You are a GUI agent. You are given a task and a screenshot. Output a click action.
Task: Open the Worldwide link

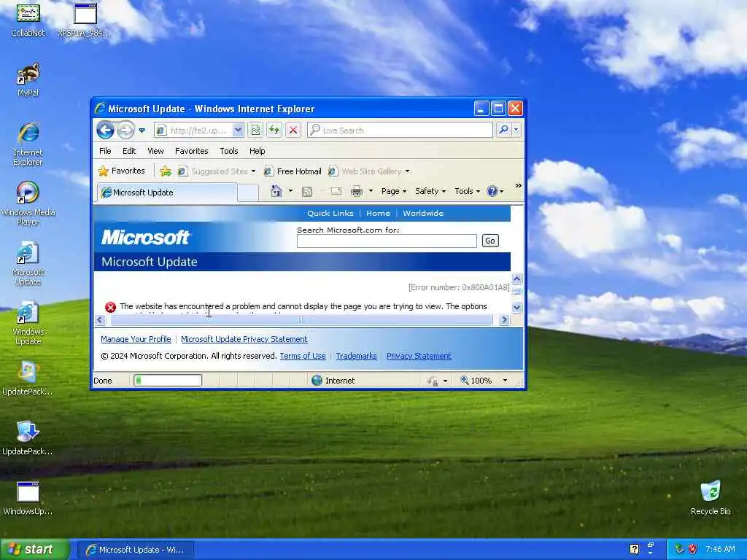(x=423, y=214)
